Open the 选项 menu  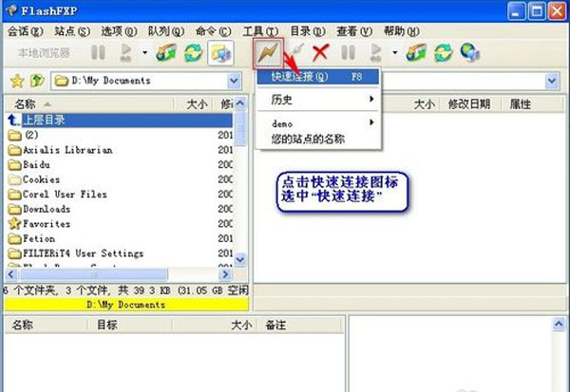click(x=120, y=31)
